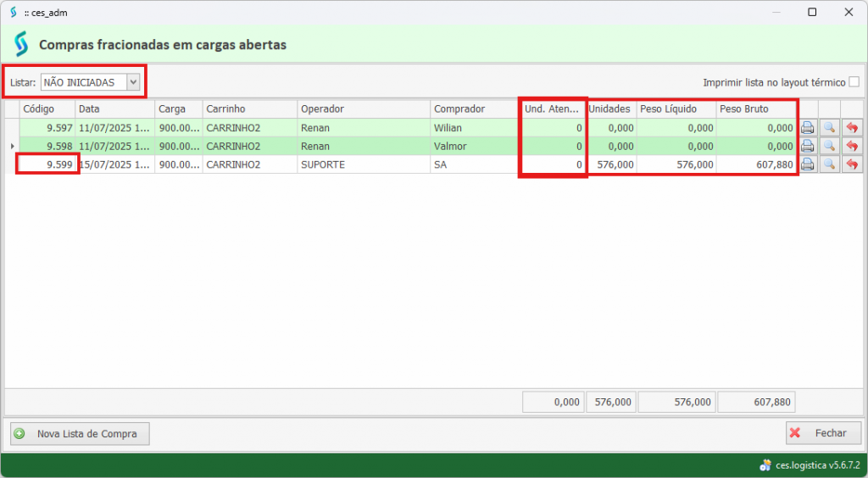The width and height of the screenshot is (868, 478).
Task: Click date 15/07/2025 in row 9.599
Action: 115,164
